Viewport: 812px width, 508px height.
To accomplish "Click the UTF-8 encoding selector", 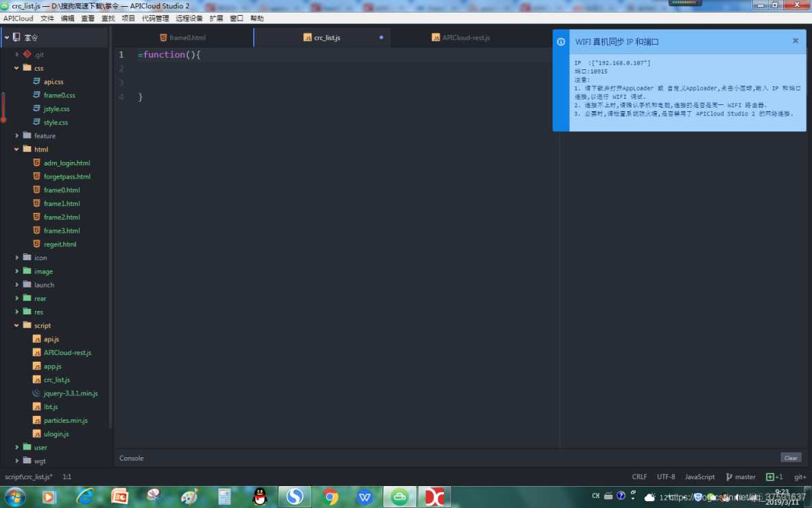I will 666,477.
